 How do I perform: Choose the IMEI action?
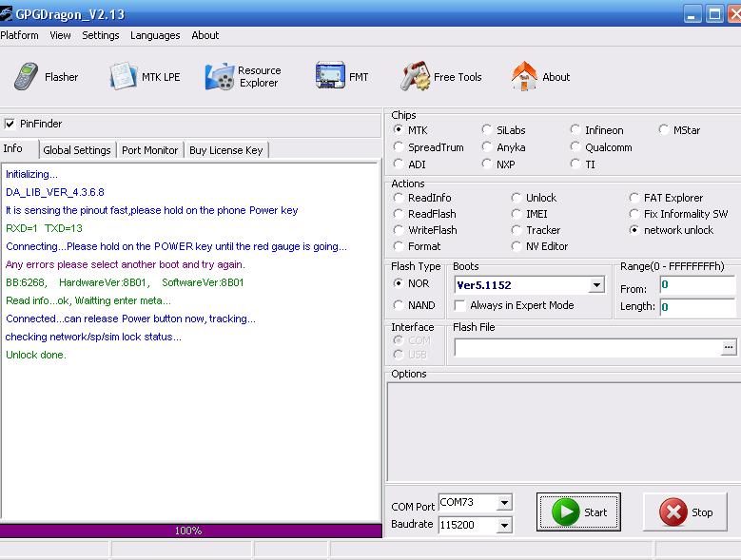pos(517,214)
